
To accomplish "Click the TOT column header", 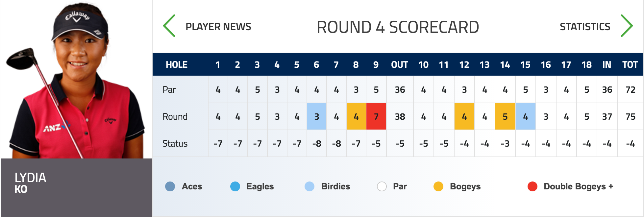I will [630, 65].
